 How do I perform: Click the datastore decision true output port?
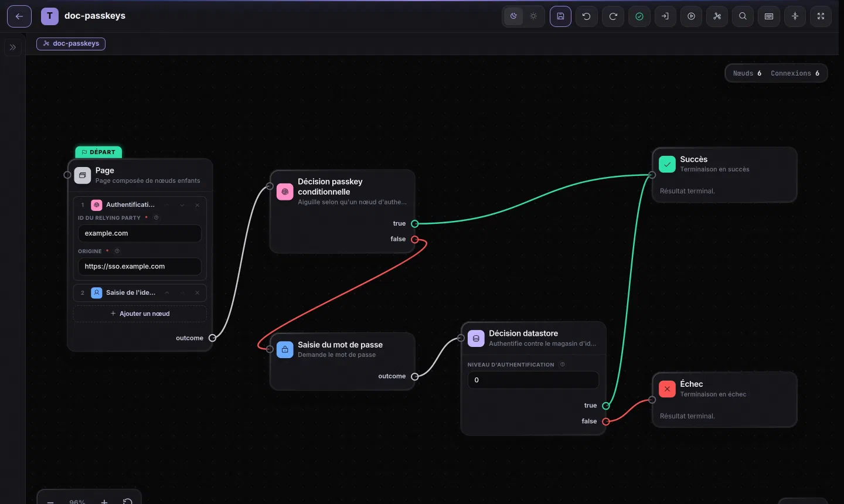click(606, 406)
